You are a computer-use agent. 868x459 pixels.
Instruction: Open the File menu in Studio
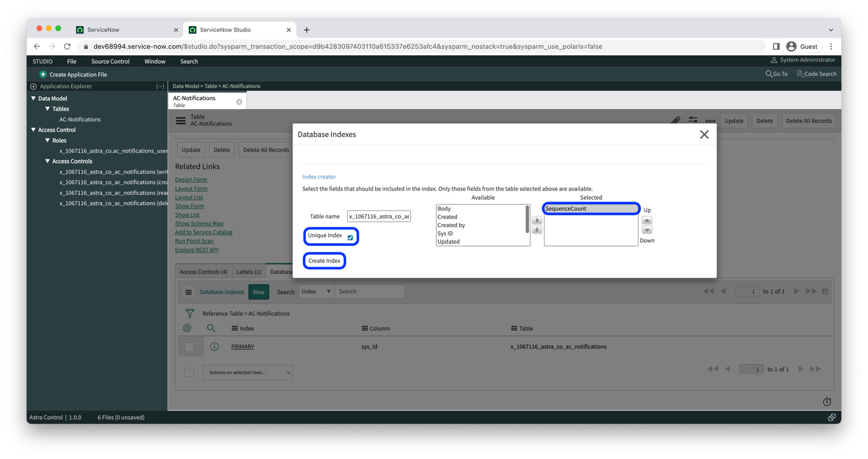(72, 61)
